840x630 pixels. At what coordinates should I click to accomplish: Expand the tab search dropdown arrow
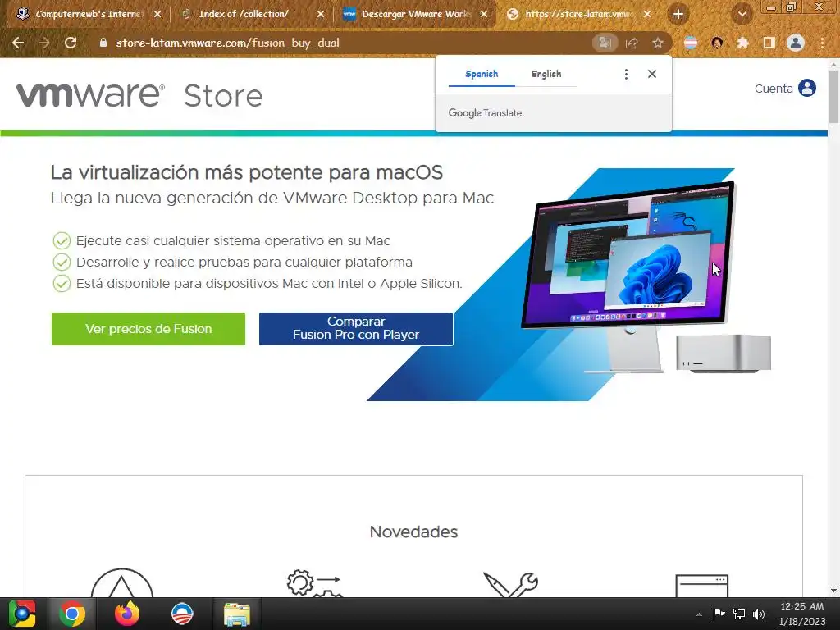coord(742,15)
